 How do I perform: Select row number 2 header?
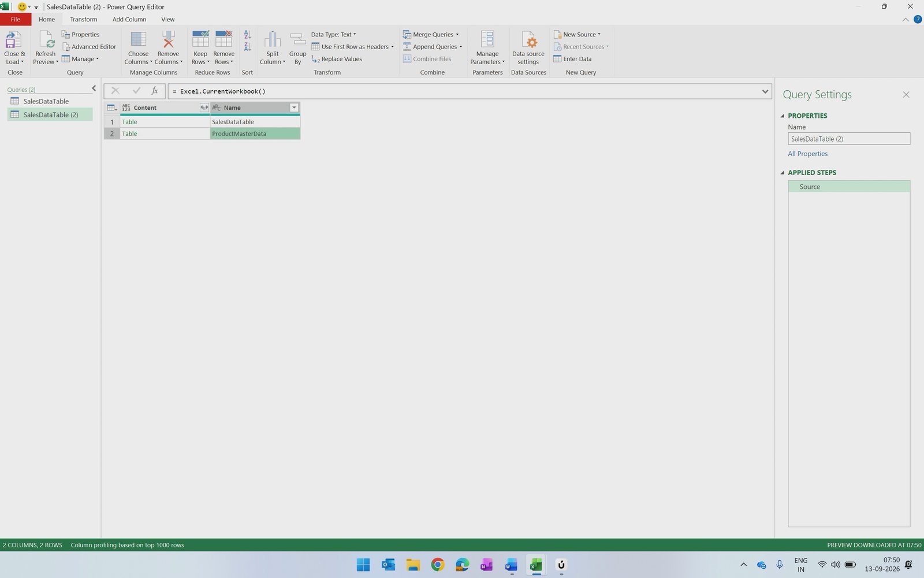112,134
